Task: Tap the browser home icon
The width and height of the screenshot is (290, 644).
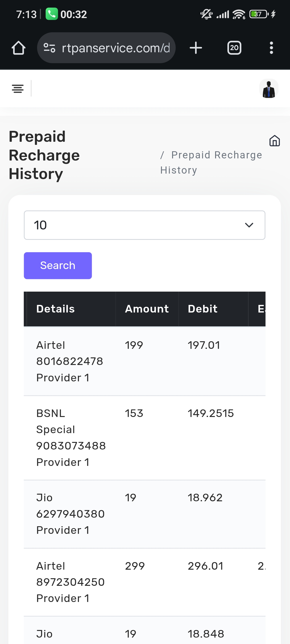Action: [x=19, y=48]
